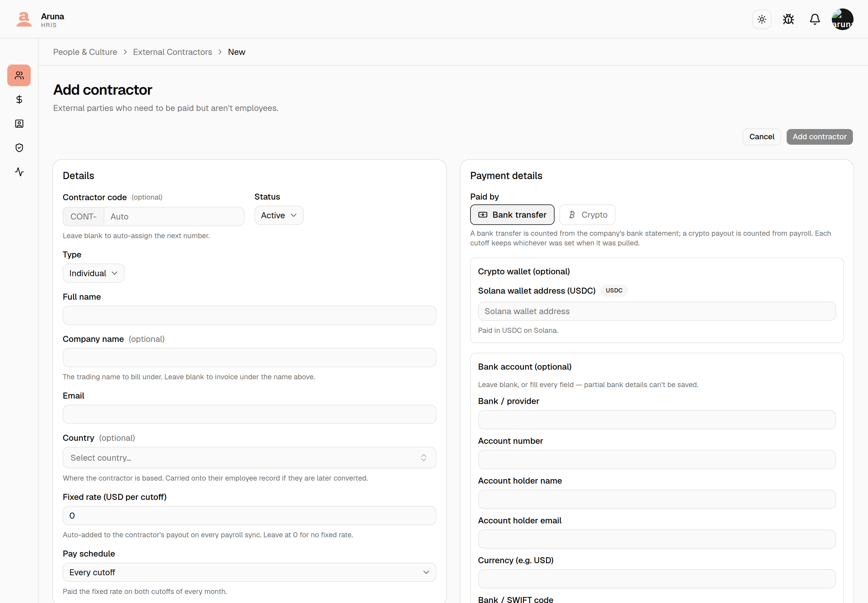868x603 pixels.
Task: Click the Payment details section title
Action: (x=506, y=176)
